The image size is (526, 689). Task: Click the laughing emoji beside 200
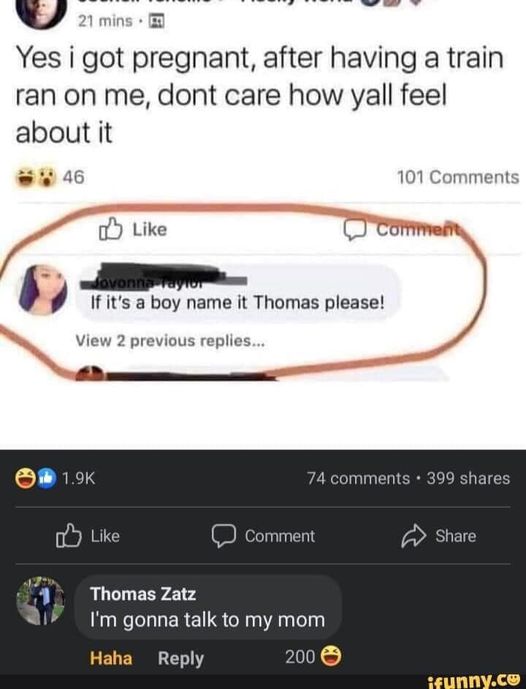click(331, 656)
